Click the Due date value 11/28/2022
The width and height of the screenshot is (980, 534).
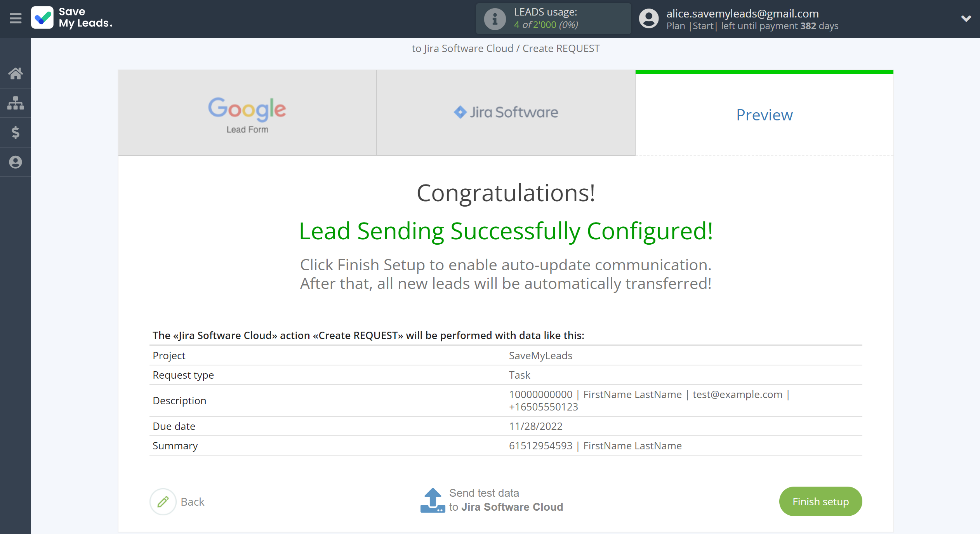[535, 426]
